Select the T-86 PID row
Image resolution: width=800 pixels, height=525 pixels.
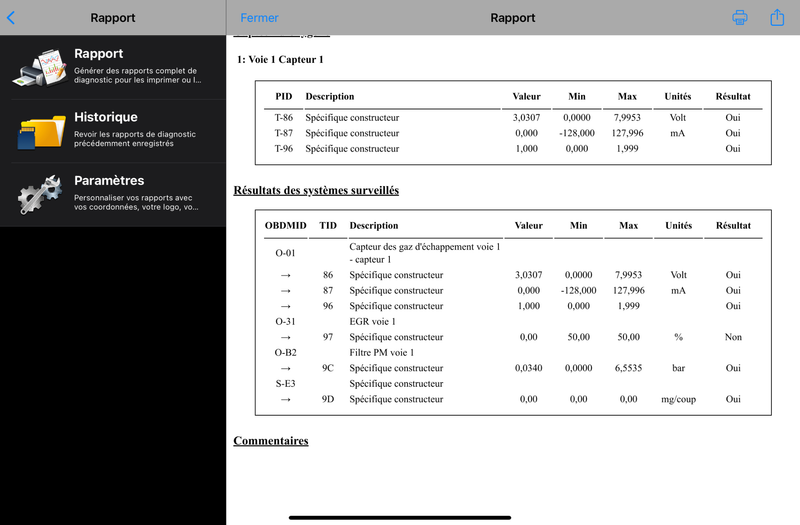coord(513,117)
